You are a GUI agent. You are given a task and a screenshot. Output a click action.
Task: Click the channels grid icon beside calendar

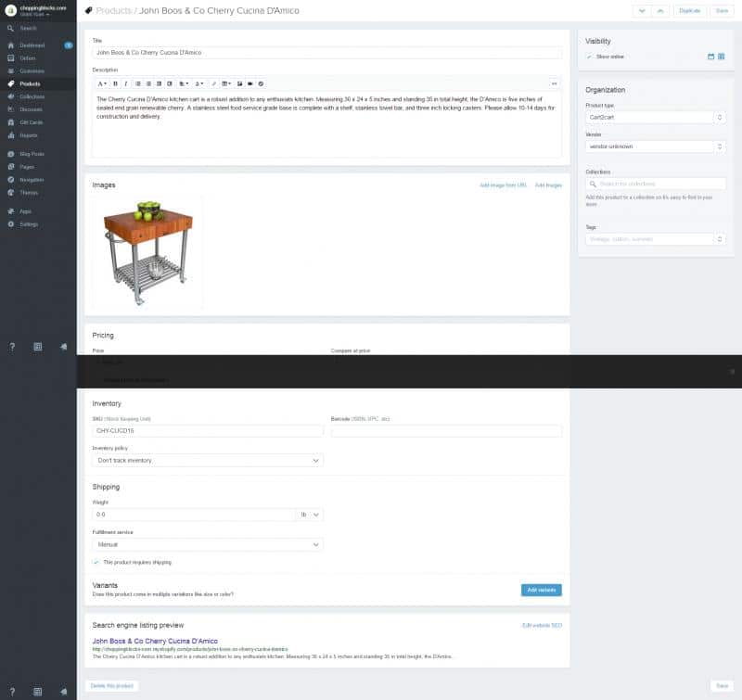[x=722, y=57]
